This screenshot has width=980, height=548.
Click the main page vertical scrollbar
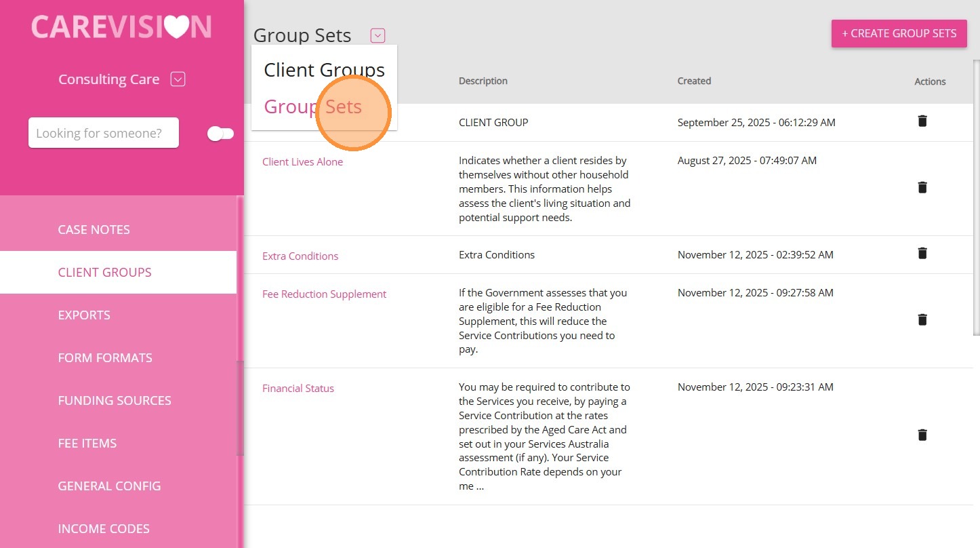click(x=976, y=197)
